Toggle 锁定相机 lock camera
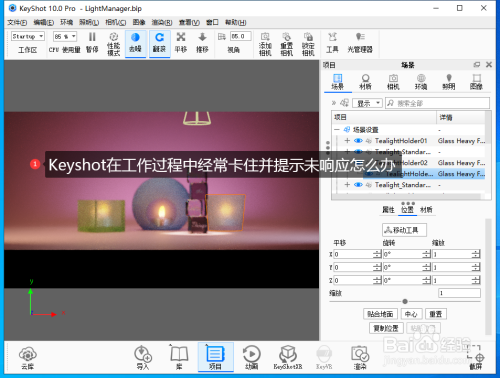 308,43
